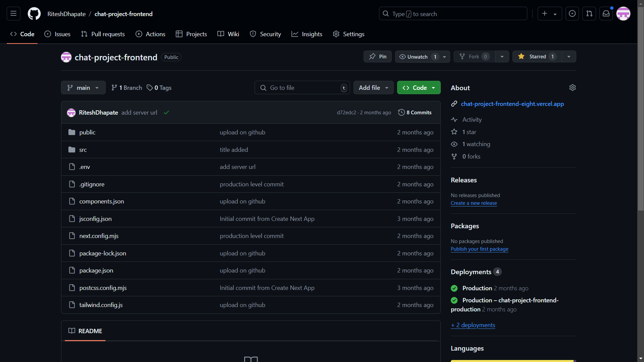The image size is (644, 362).
Task: Open the notifications inbox icon
Action: tap(606, 14)
